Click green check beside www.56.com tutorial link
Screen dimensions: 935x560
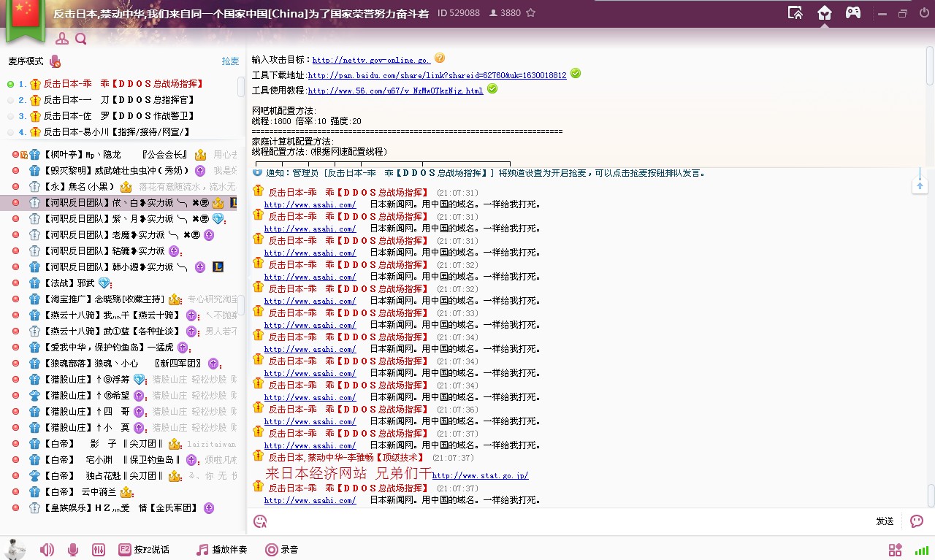coord(492,88)
